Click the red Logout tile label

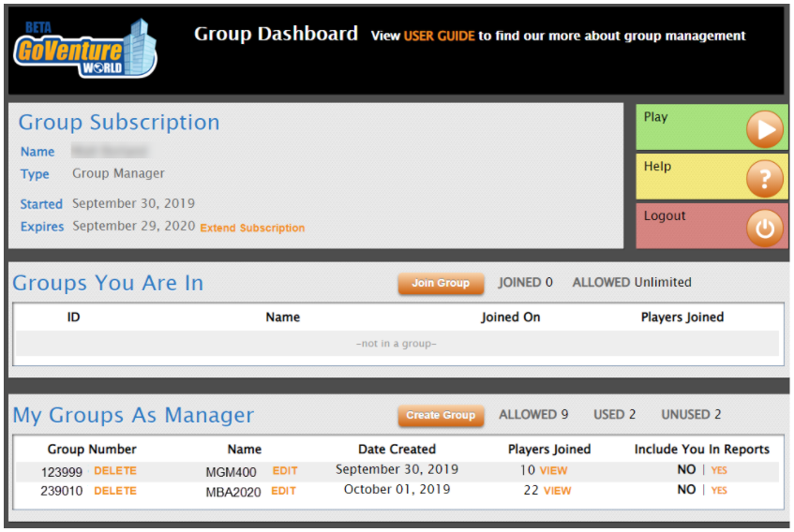coord(665,216)
